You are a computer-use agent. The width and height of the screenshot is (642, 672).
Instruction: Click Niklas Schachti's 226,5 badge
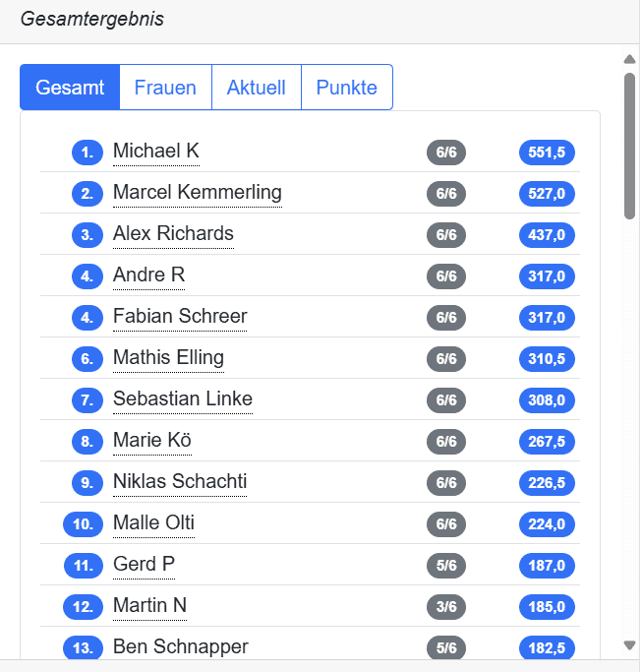click(x=547, y=483)
